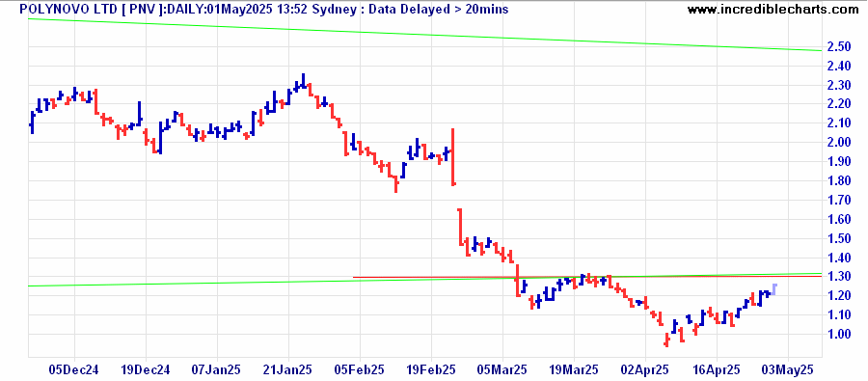The image size is (868, 381).
Task: Select the lowest red bar near 0.95
Action: (666, 340)
